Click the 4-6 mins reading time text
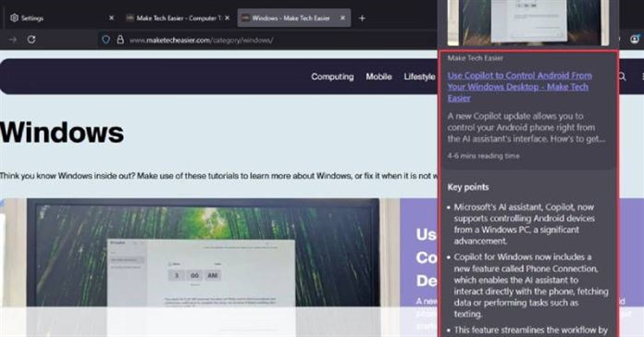The image size is (644, 337). coord(483,156)
